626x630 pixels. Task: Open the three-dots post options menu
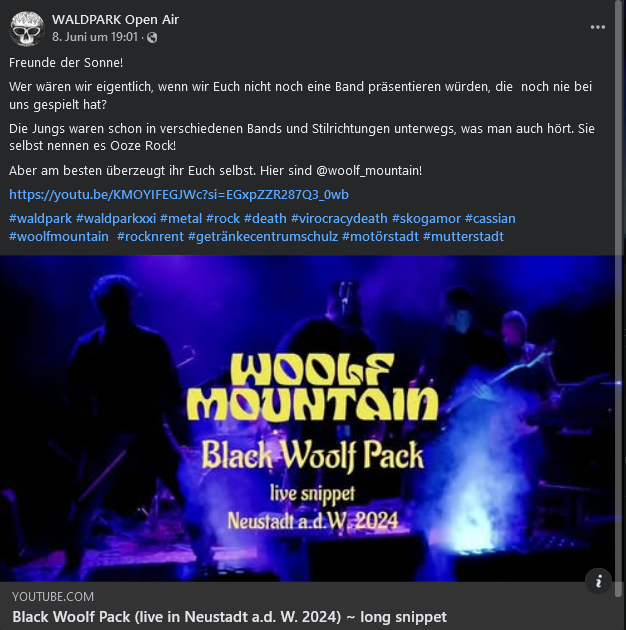(597, 27)
